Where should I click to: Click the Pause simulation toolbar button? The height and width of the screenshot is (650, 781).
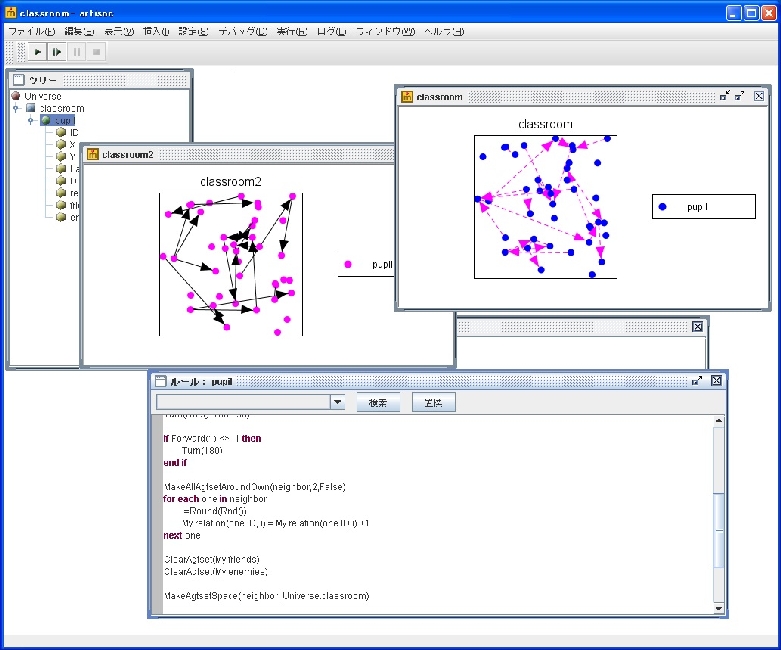click(x=77, y=51)
